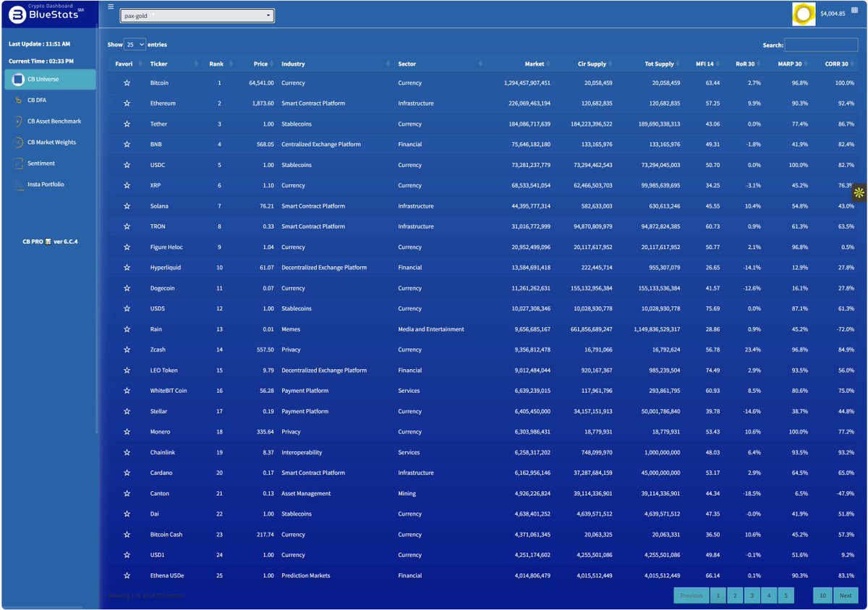The image size is (868, 610).
Task: Toggle favorite star for TRON
Action: (127, 226)
